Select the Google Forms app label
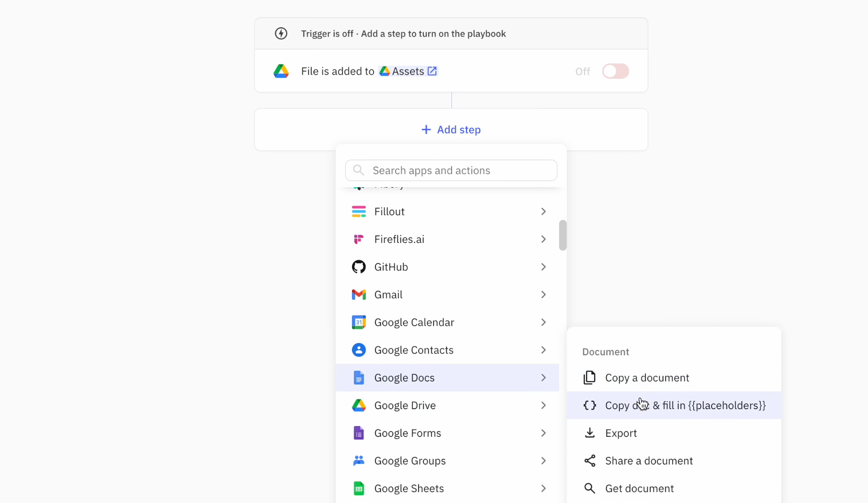 pyautogui.click(x=407, y=433)
